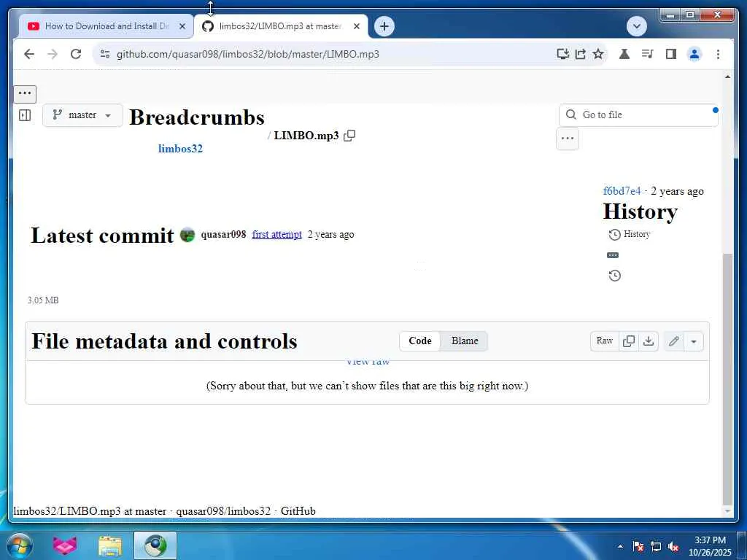Open the Windows Start menu
Viewport: 747px width, 560px height.
(20, 545)
